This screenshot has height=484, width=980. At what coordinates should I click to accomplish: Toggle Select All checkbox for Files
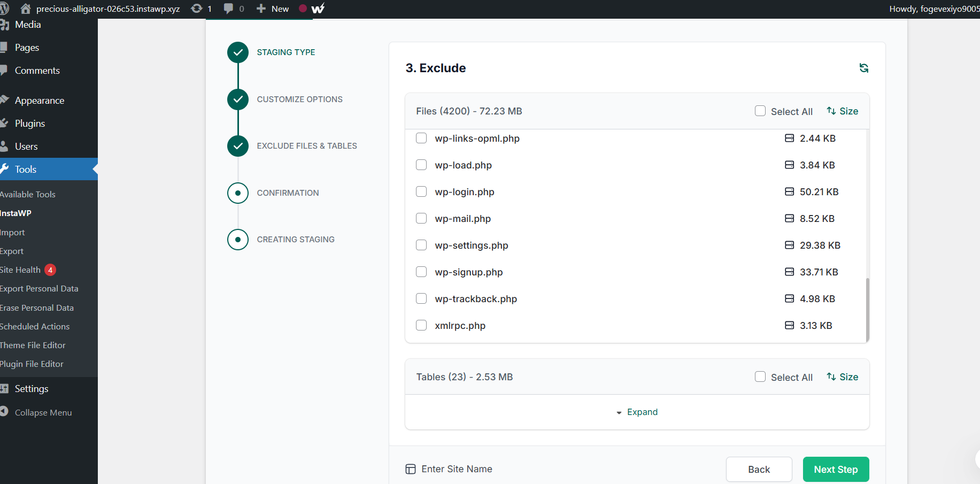click(x=760, y=111)
